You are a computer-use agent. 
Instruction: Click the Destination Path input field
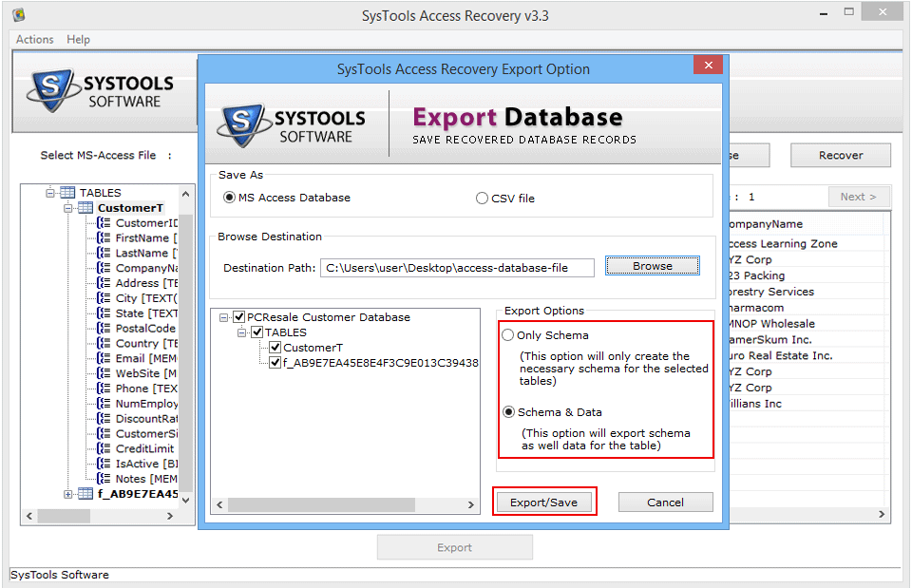pos(457,268)
